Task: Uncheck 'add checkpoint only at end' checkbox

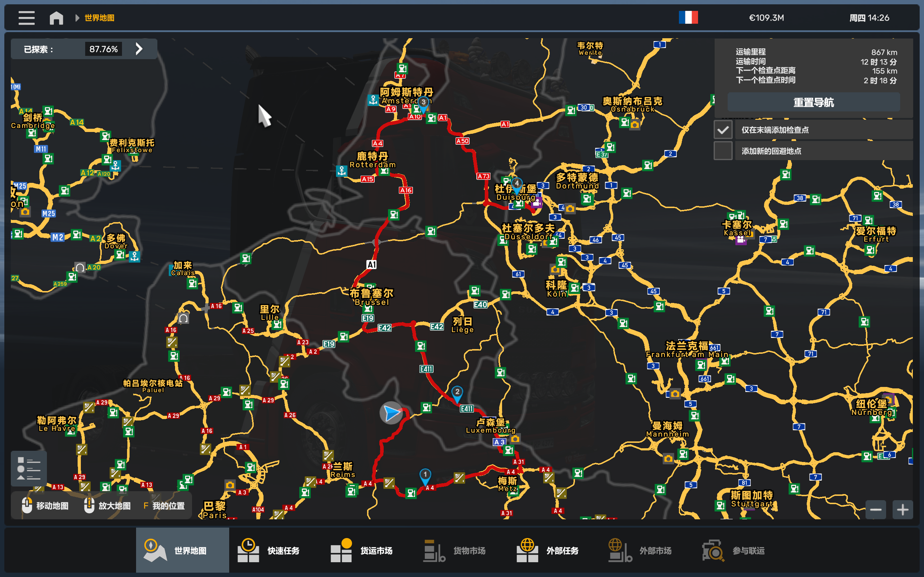Action: click(x=723, y=130)
